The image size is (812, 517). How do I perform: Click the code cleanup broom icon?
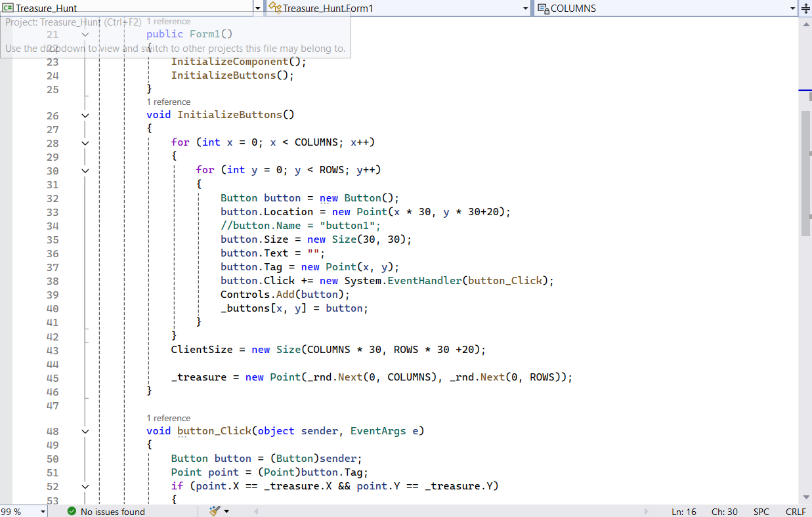pos(214,511)
